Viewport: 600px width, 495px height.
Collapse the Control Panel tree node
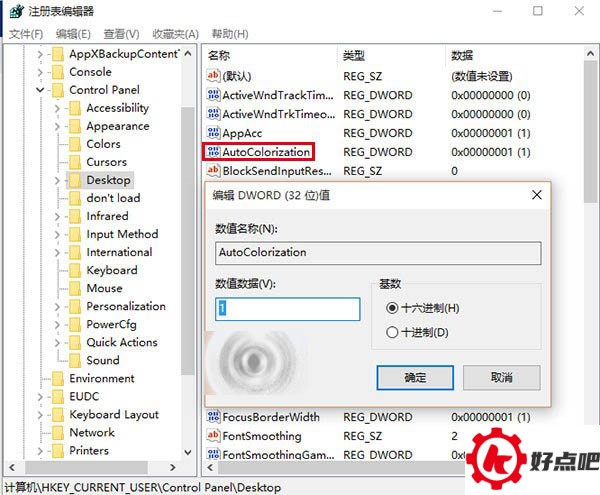(x=40, y=90)
